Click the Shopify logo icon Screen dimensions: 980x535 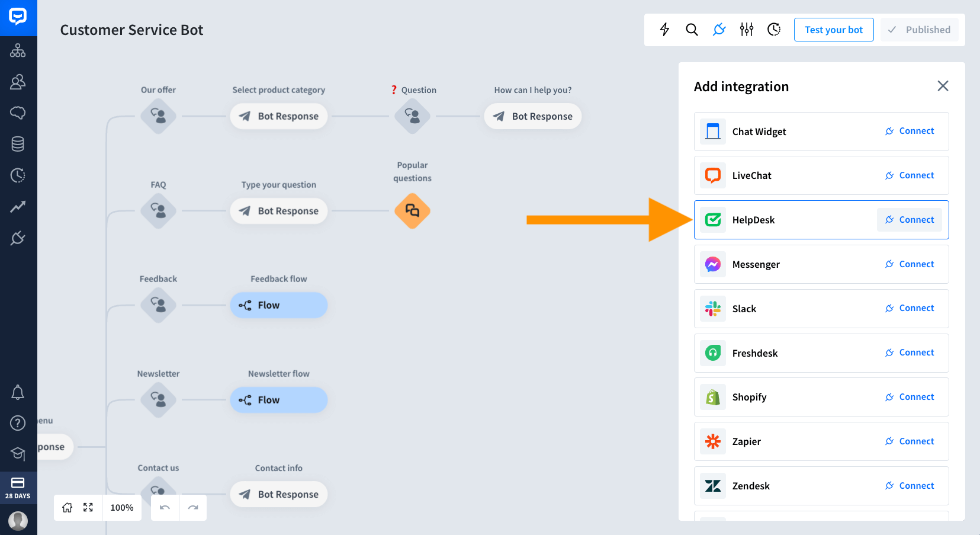click(713, 397)
